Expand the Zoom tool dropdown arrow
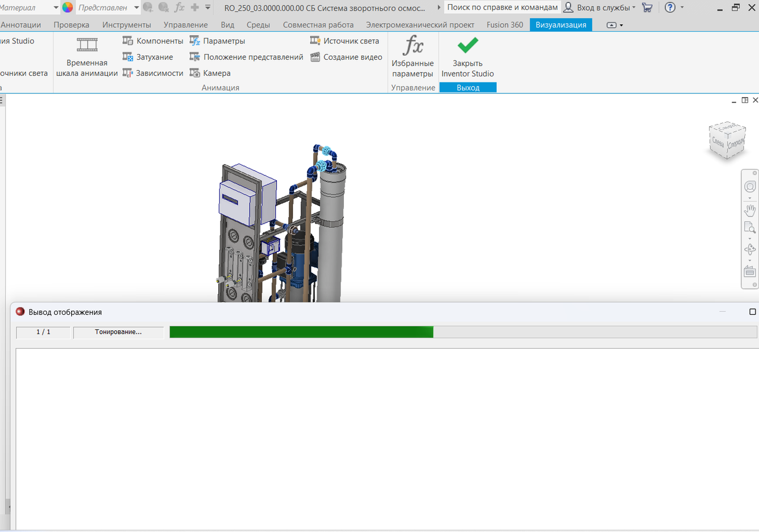Viewport: 759px width, 532px height. coord(750,238)
